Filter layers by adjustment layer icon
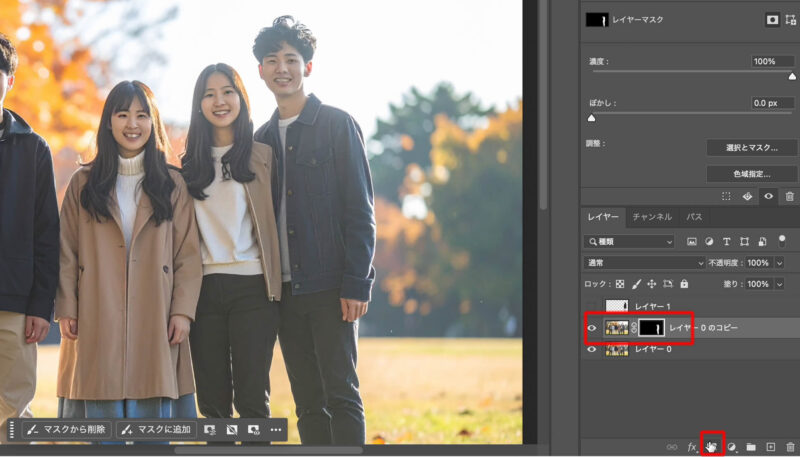 coord(709,242)
